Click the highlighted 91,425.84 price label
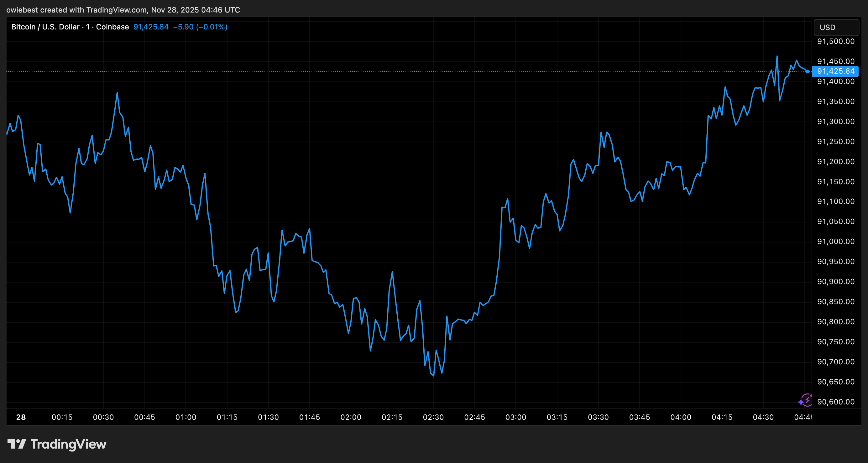The height and width of the screenshot is (463, 868). tap(835, 71)
